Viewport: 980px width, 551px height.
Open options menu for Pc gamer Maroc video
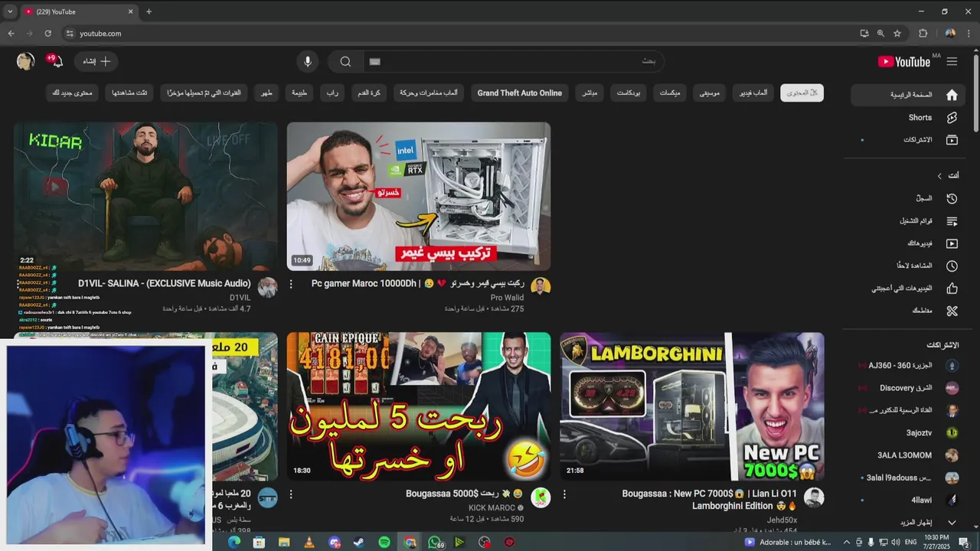[x=291, y=284]
